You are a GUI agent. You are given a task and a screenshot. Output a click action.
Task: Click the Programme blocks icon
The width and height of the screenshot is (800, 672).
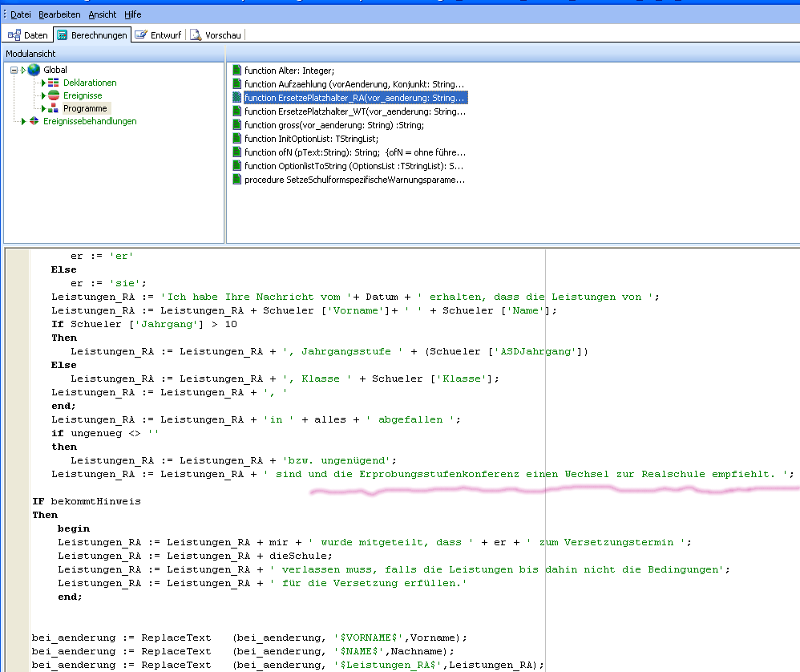(x=54, y=108)
